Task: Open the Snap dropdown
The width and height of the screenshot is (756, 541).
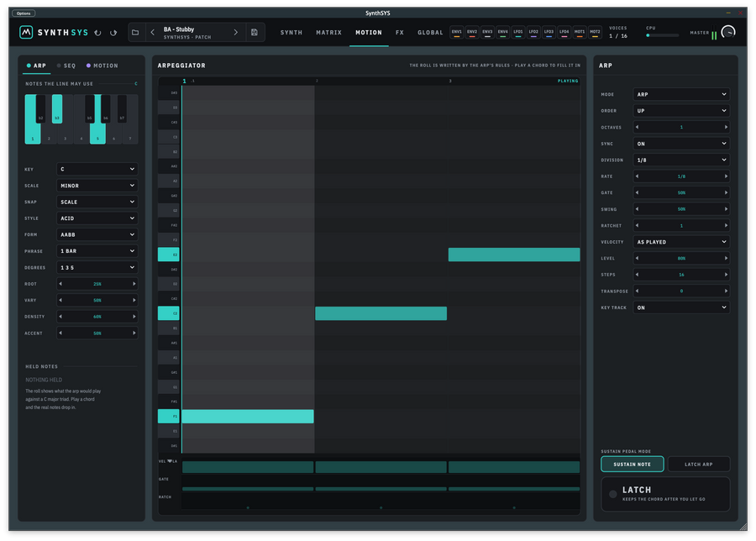Action: coord(97,202)
